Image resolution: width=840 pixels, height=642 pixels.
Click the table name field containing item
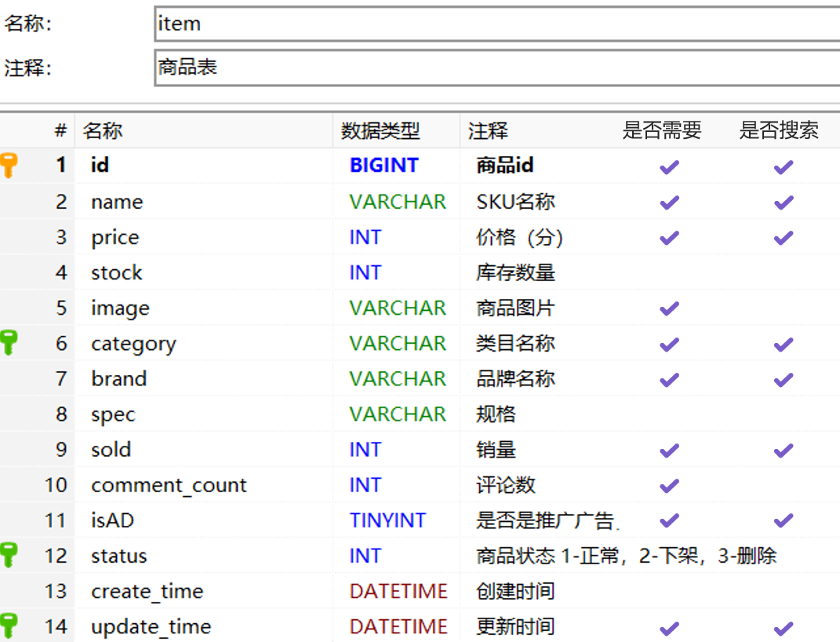point(496,24)
